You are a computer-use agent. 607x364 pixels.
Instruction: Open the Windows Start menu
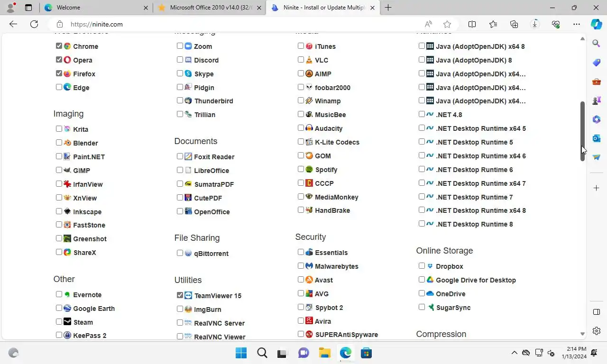(241, 353)
